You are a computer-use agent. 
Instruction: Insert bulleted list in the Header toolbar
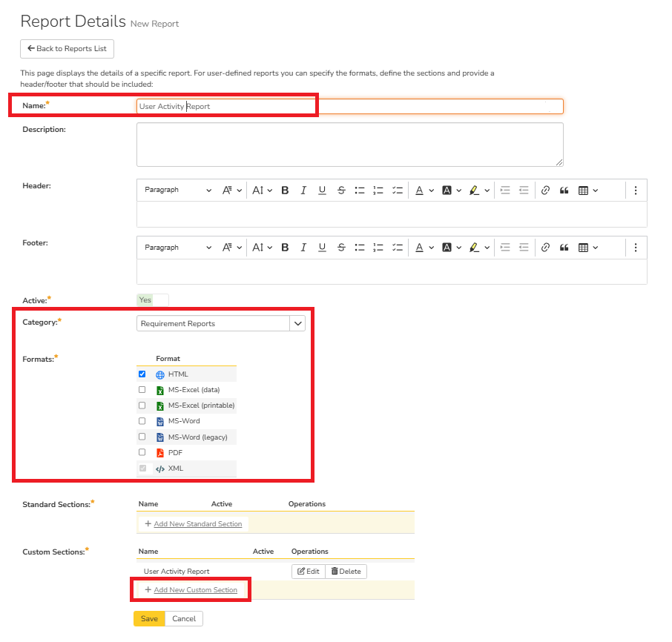coord(360,191)
